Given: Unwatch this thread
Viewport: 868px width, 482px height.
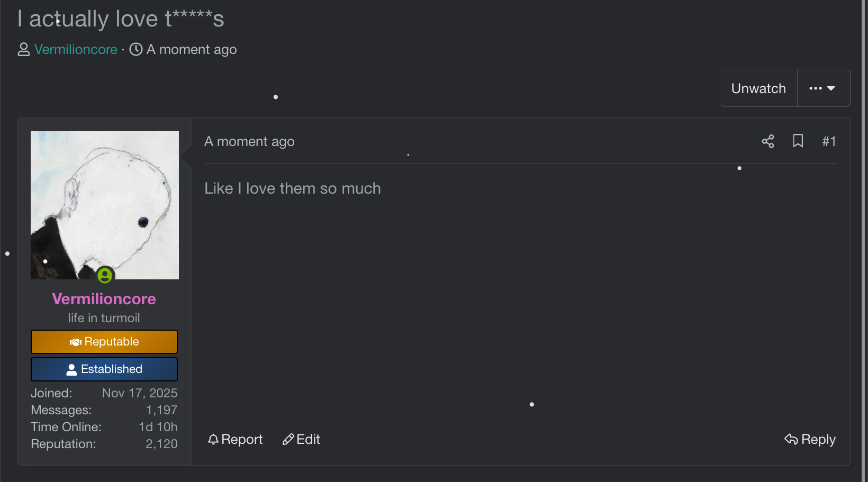Looking at the screenshot, I should (x=758, y=88).
